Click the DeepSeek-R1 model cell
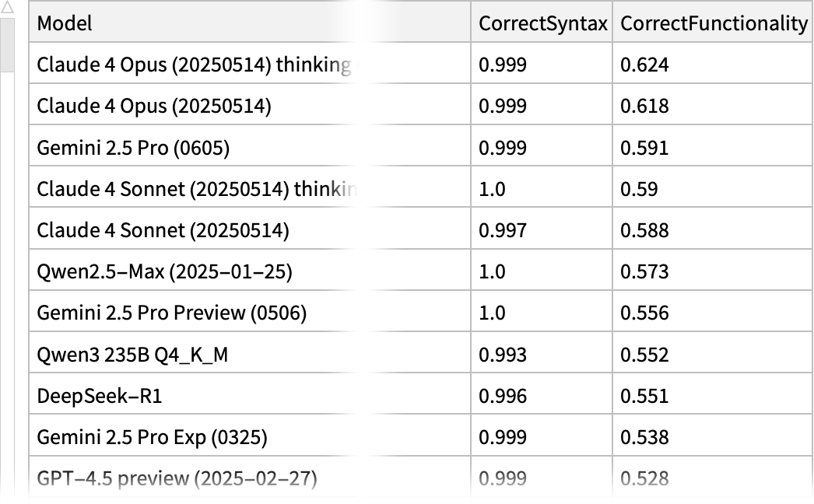 (100, 396)
